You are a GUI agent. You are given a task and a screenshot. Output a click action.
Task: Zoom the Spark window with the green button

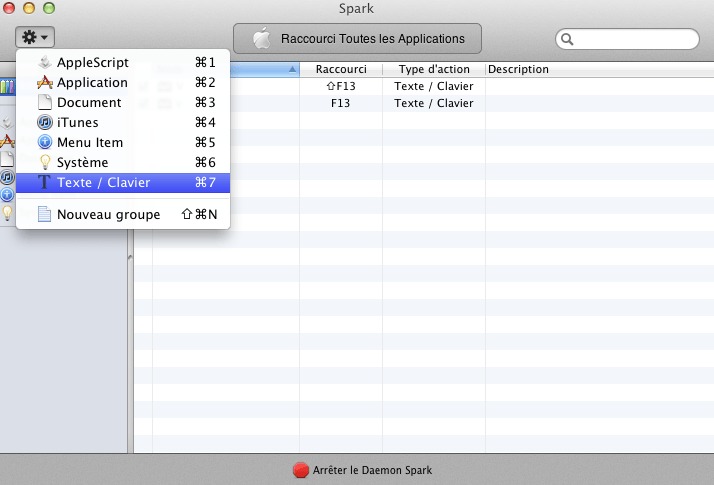tap(49, 8)
